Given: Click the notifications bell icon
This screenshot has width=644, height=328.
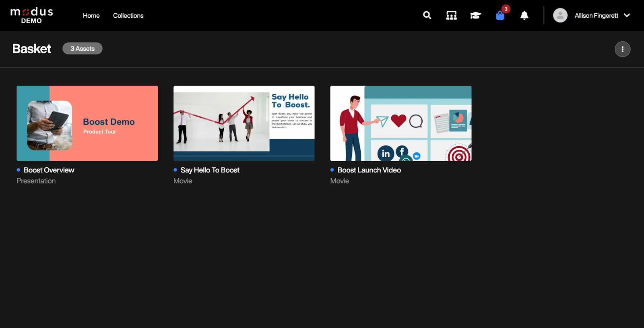Looking at the screenshot, I should point(524,15).
